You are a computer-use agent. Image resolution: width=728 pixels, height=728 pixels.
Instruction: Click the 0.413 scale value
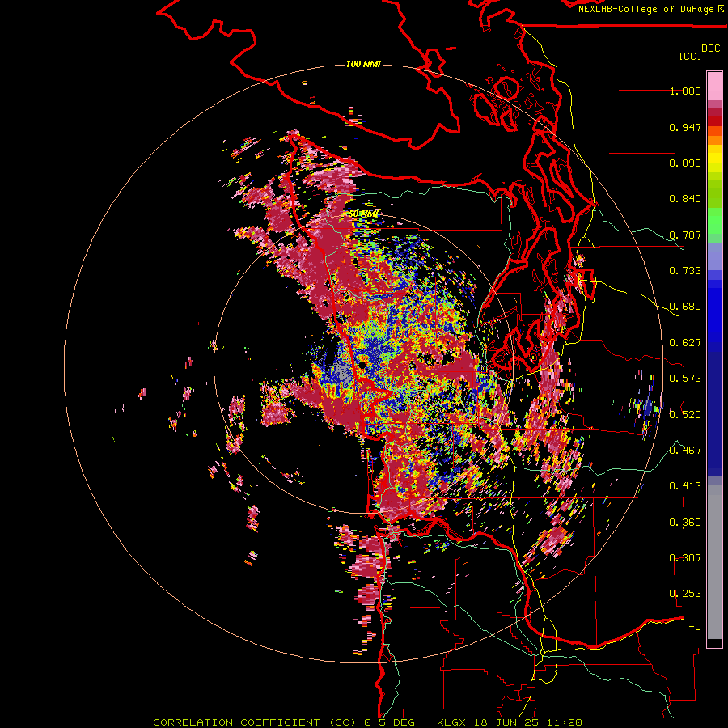(x=685, y=486)
